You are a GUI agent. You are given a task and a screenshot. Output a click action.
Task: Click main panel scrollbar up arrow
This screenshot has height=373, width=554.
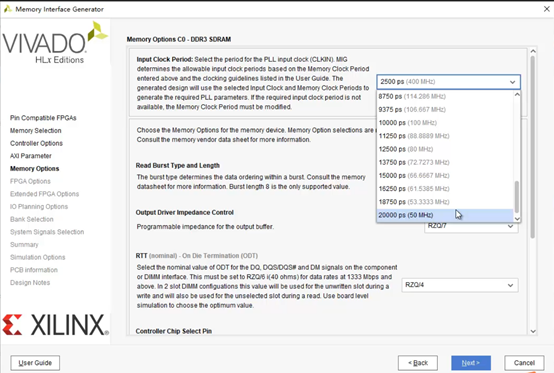click(533, 51)
